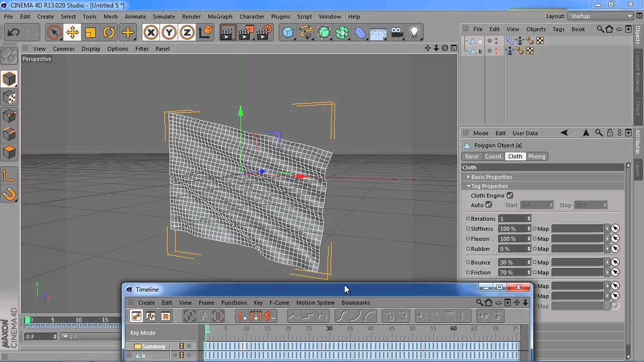
Task: Click Stiffness Map picker arrow
Action: (x=615, y=229)
